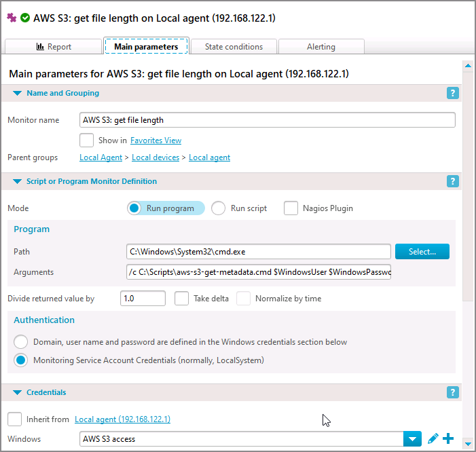Image resolution: width=476 pixels, height=452 pixels.
Task: Enable Show in Favorites View checkbox
Action: (86, 140)
